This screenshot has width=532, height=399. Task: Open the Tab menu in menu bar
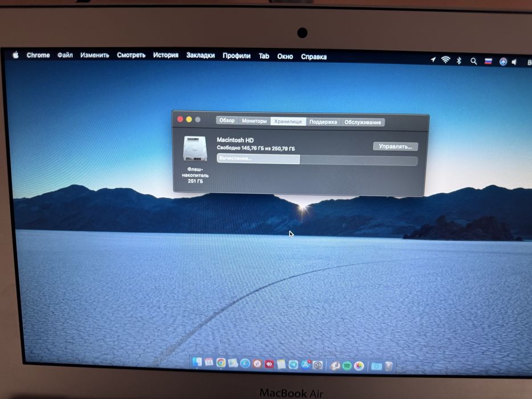click(263, 56)
